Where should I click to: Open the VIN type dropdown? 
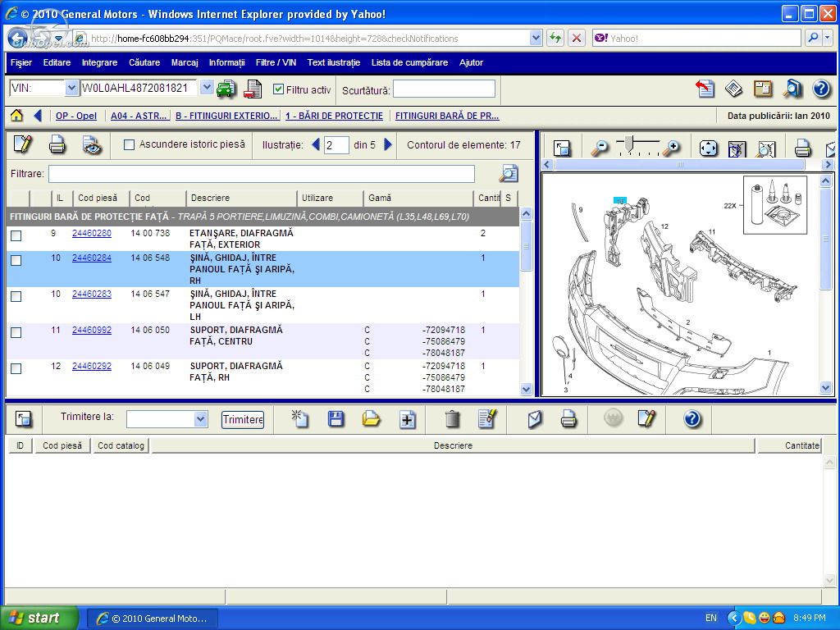tap(71, 88)
